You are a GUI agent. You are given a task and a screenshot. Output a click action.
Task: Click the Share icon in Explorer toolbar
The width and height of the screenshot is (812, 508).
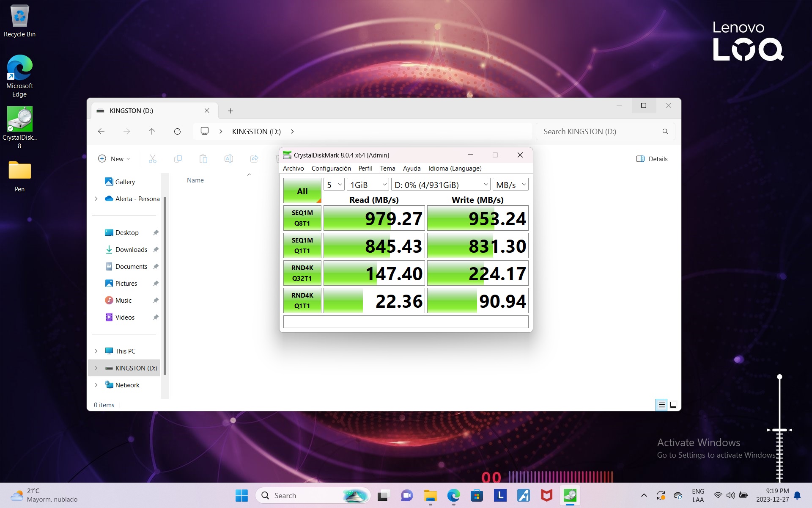click(x=254, y=159)
